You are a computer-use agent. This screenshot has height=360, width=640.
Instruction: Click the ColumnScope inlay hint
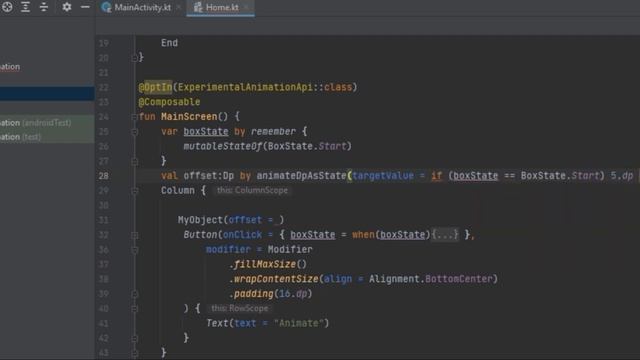(252, 190)
